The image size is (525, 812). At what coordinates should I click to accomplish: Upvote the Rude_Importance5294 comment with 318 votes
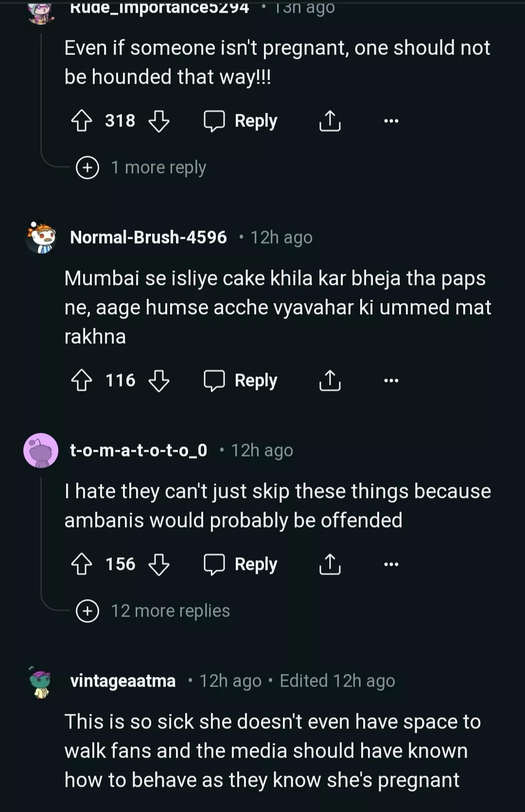[82, 121]
